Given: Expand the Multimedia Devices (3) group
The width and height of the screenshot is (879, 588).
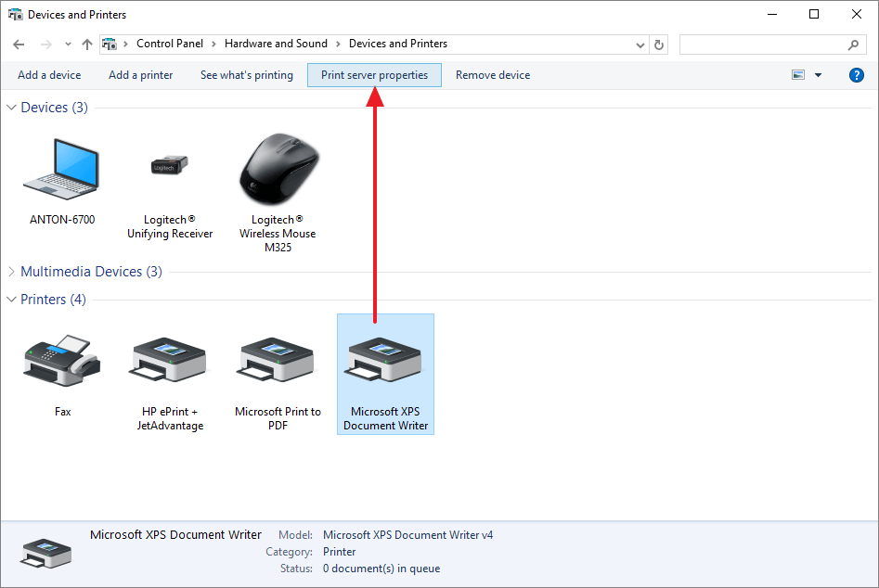Looking at the screenshot, I should (x=11, y=272).
